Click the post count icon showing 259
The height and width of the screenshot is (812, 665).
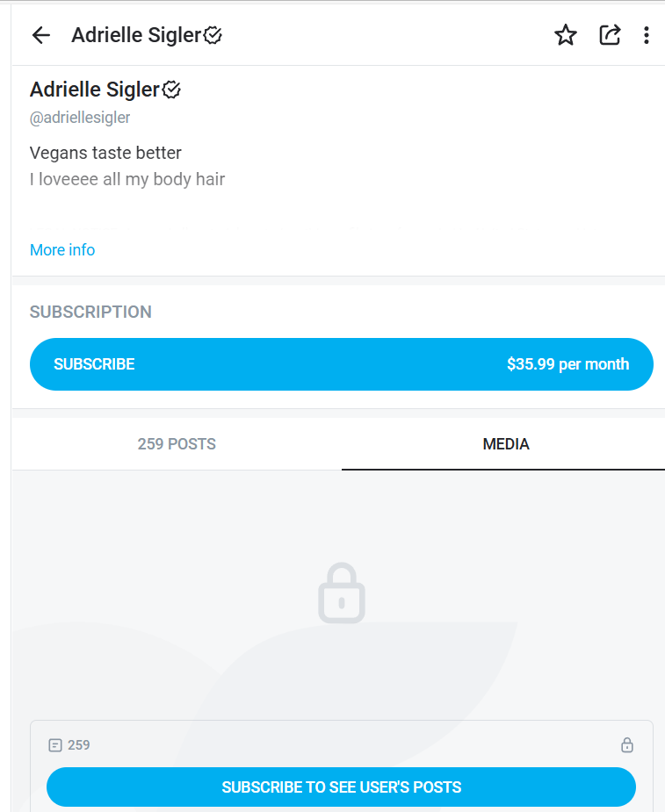pyautogui.click(x=55, y=745)
